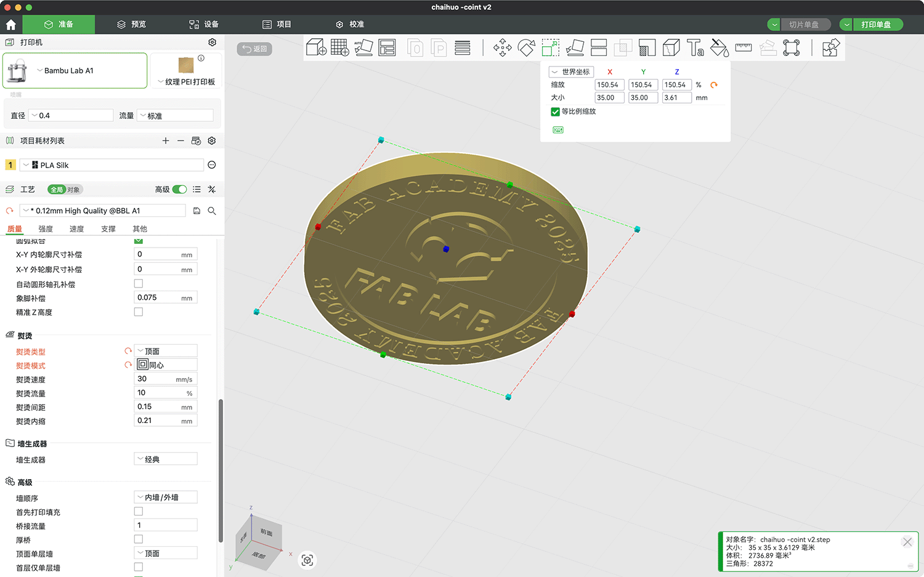This screenshot has width=924, height=577.
Task: Open the 流量 标准 dropdown
Action: pyautogui.click(x=175, y=116)
